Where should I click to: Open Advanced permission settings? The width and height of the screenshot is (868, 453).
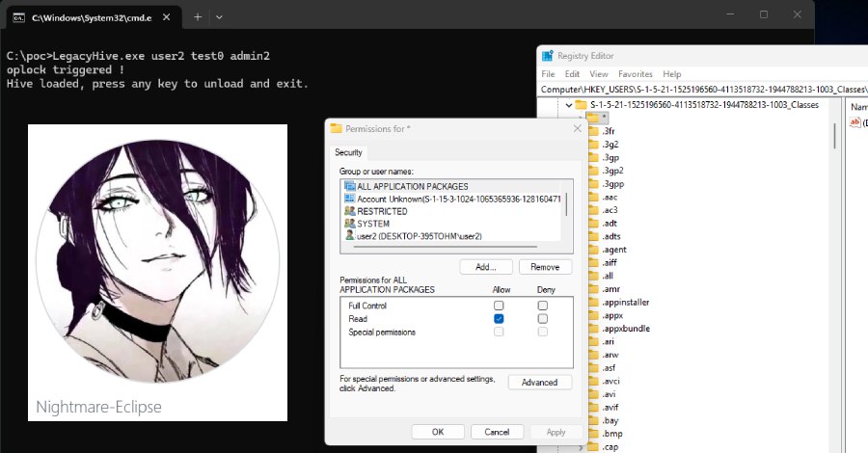coord(540,383)
